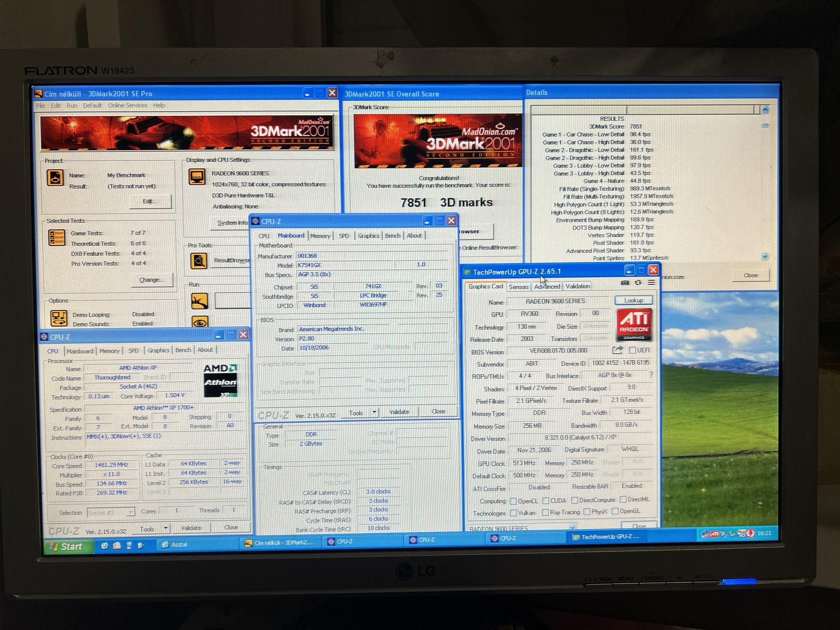Click Change button under Selected Tests
840x630 pixels.
[151, 280]
